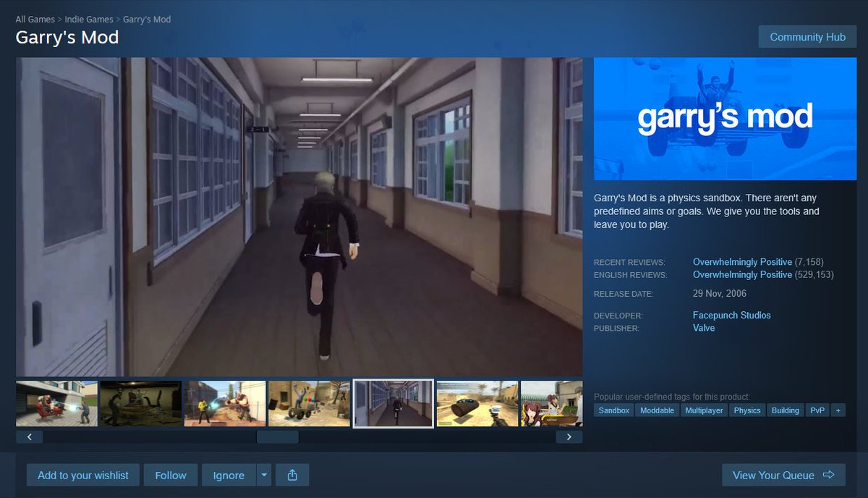The height and width of the screenshot is (498, 868).
Task: Select the second dark room thumbnail
Action: pos(141,403)
